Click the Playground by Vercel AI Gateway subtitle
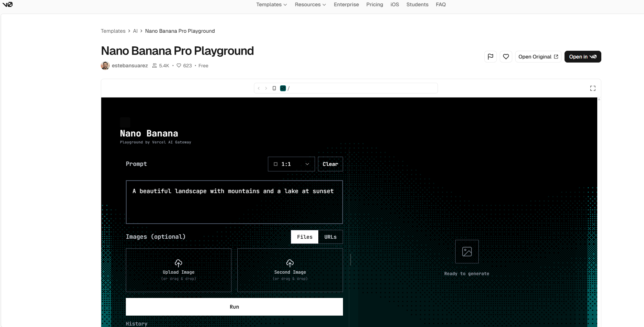 tap(156, 142)
